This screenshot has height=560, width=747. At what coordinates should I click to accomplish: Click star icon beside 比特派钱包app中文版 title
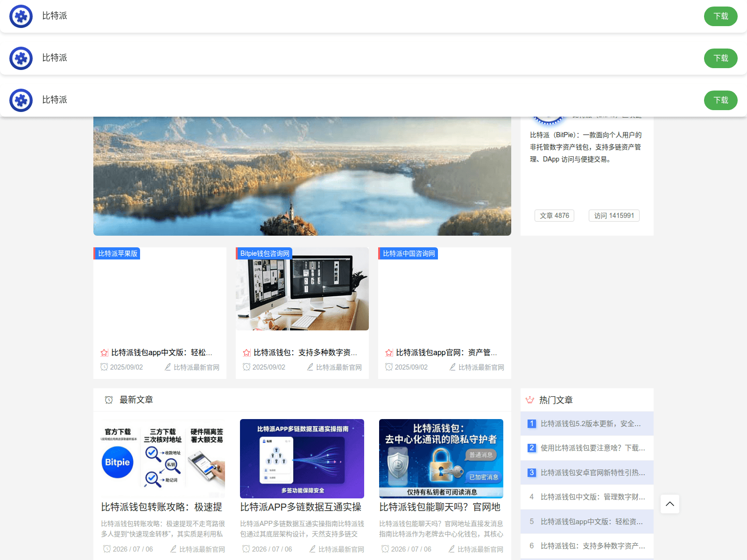pos(104,353)
